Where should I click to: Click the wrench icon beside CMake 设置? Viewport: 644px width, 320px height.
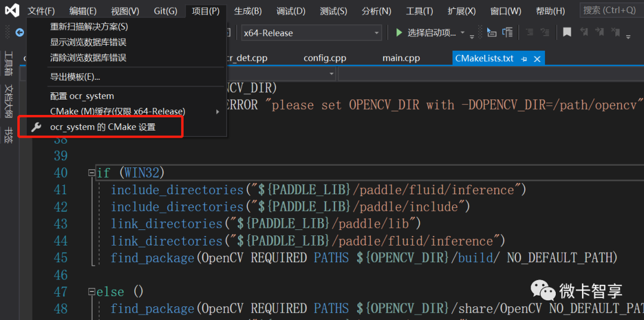pyautogui.click(x=36, y=128)
